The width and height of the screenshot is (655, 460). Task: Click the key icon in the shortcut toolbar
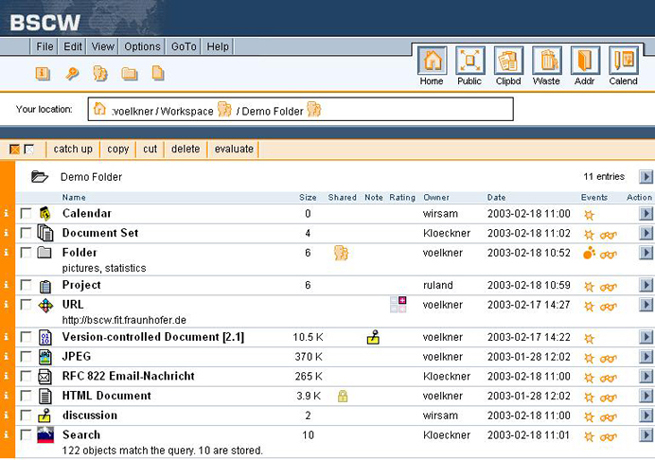[x=72, y=73]
